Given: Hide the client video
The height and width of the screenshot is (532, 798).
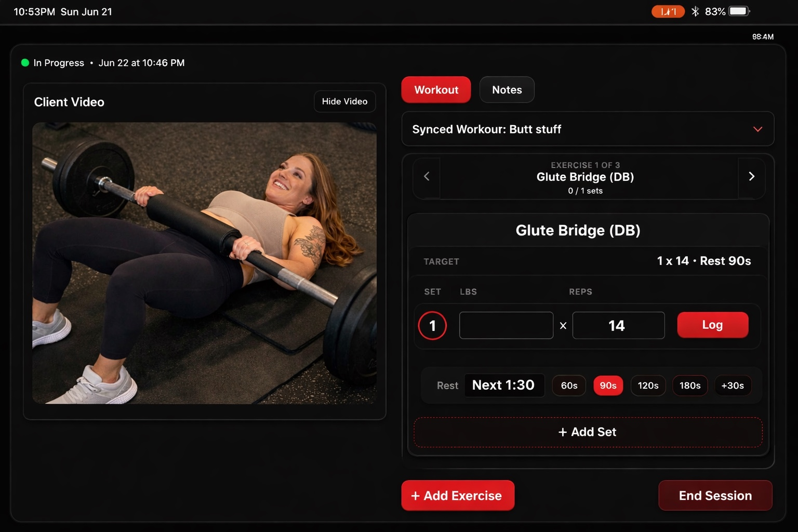Looking at the screenshot, I should tap(344, 101).
